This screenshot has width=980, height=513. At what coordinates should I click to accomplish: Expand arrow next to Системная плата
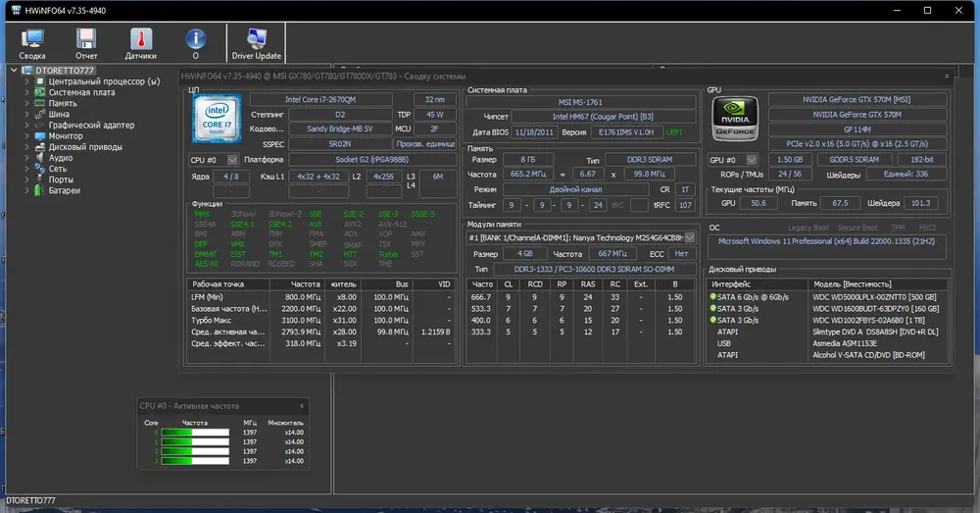pos(26,92)
